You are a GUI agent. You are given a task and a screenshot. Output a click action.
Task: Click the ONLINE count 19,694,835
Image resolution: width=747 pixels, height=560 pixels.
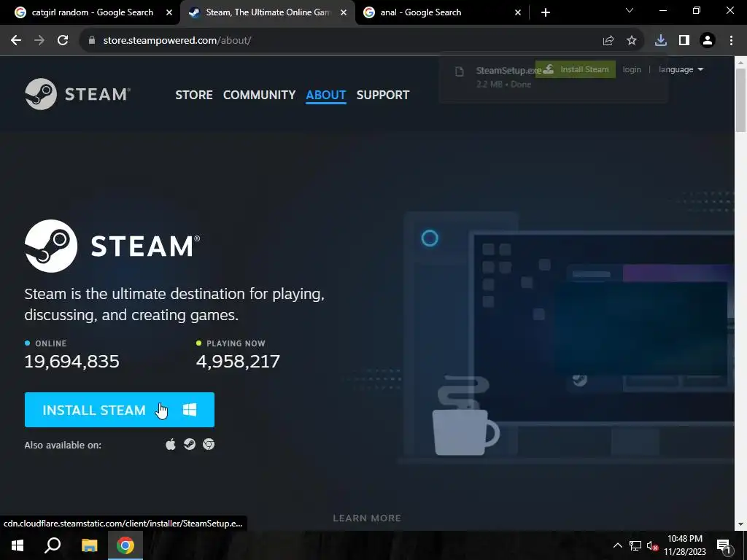pyautogui.click(x=72, y=362)
